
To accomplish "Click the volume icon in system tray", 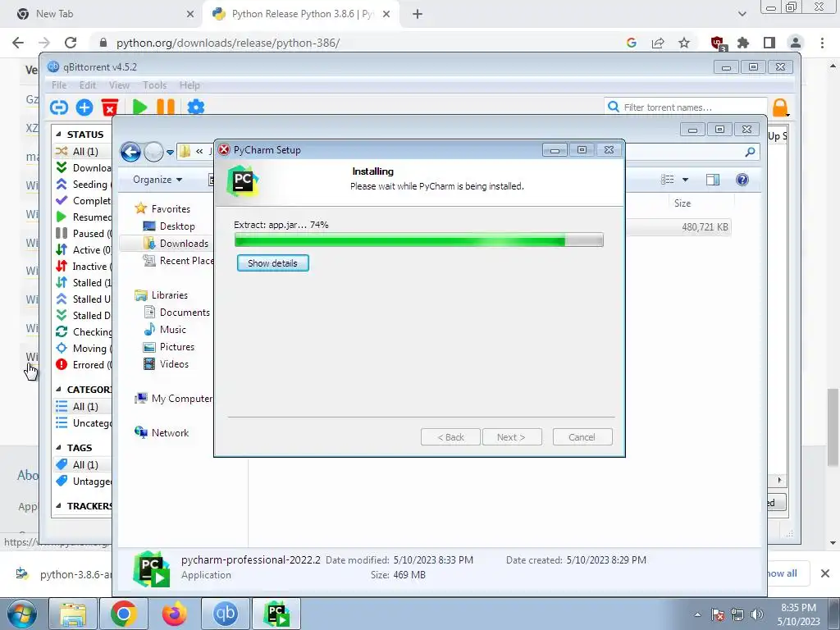I will pos(757,614).
